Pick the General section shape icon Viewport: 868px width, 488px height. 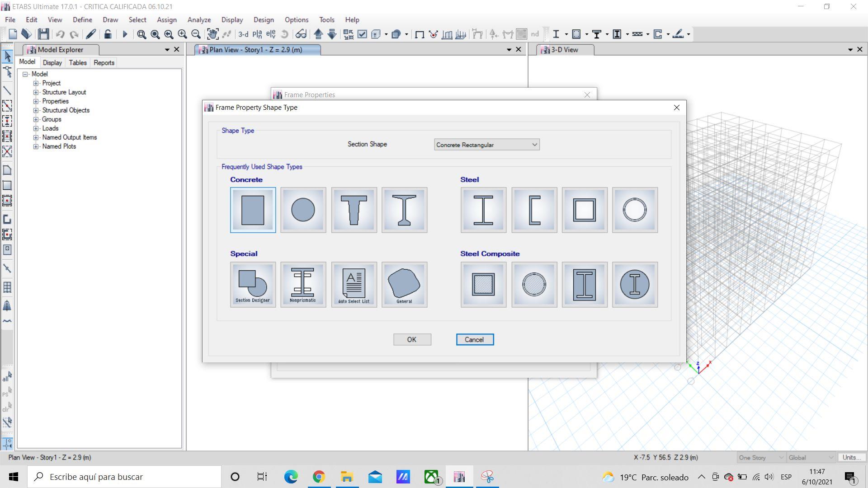pos(404,285)
